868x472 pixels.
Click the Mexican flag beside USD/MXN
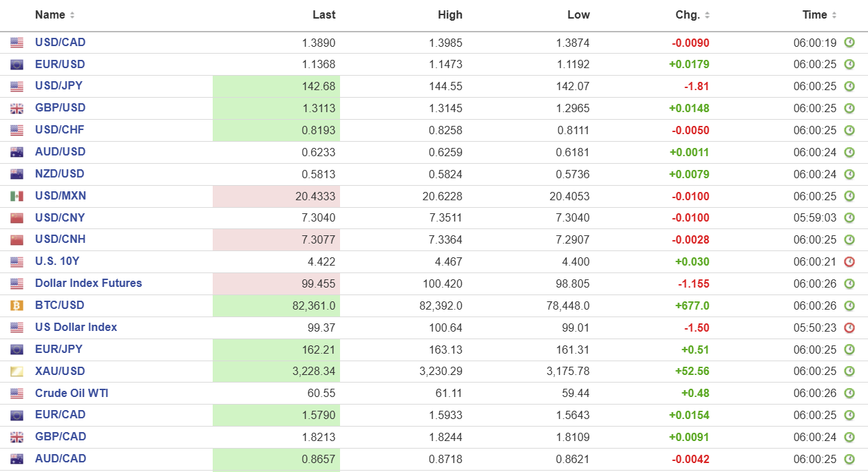[x=17, y=196]
